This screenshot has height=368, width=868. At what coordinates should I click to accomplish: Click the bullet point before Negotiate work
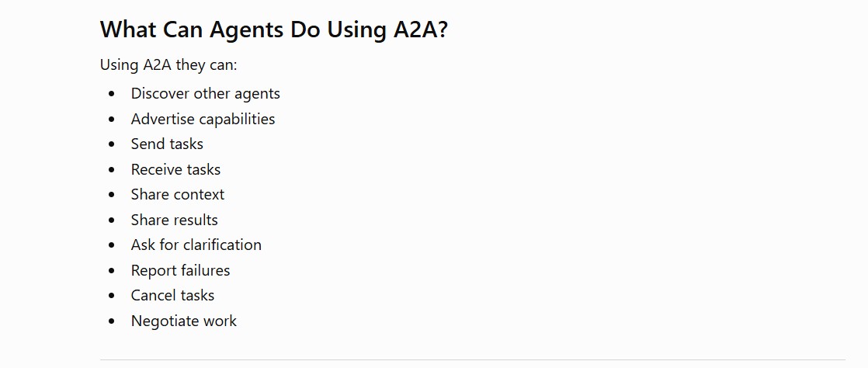[x=113, y=321]
